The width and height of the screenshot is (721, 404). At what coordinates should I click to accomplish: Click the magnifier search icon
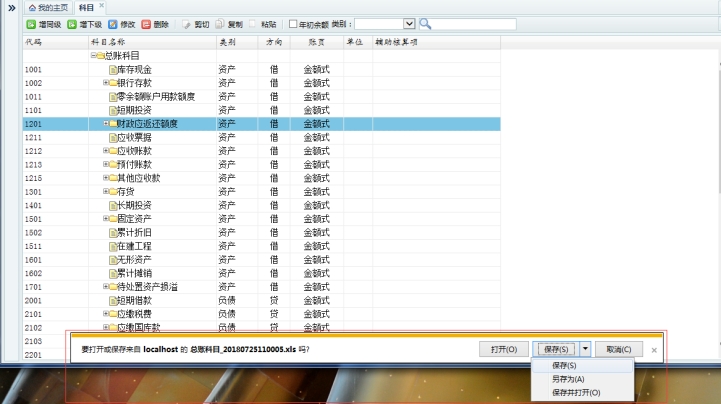(x=425, y=23)
